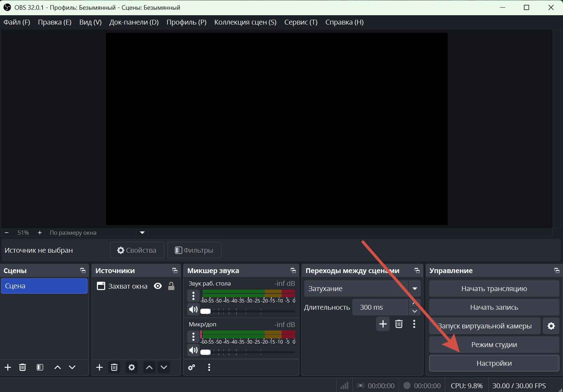
Task: Open advanced audio properties gears icon
Action: [191, 367]
